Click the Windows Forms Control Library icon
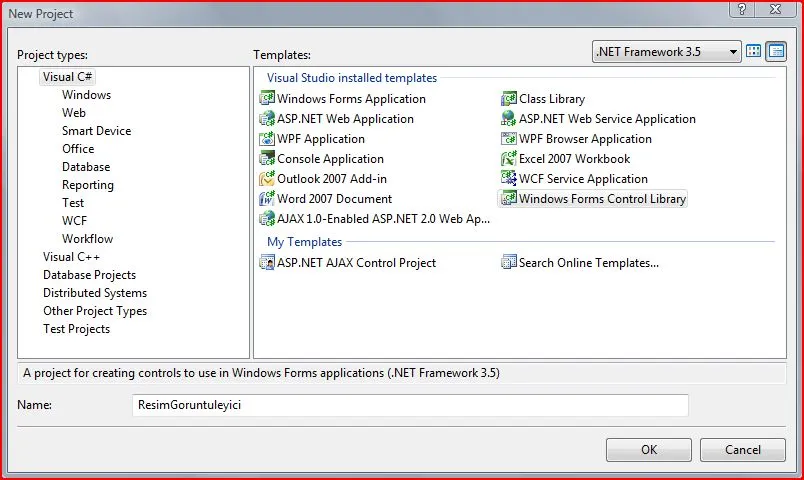The width and height of the screenshot is (804, 480). [x=509, y=198]
